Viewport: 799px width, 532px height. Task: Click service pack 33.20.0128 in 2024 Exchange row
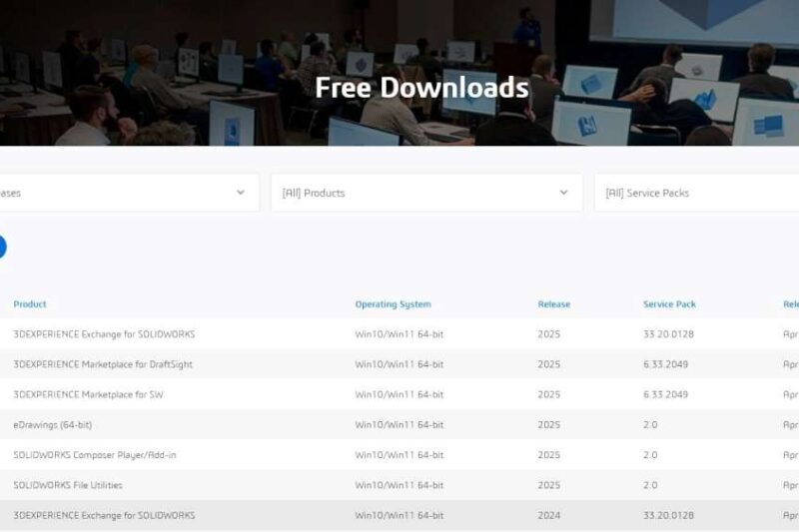click(668, 515)
